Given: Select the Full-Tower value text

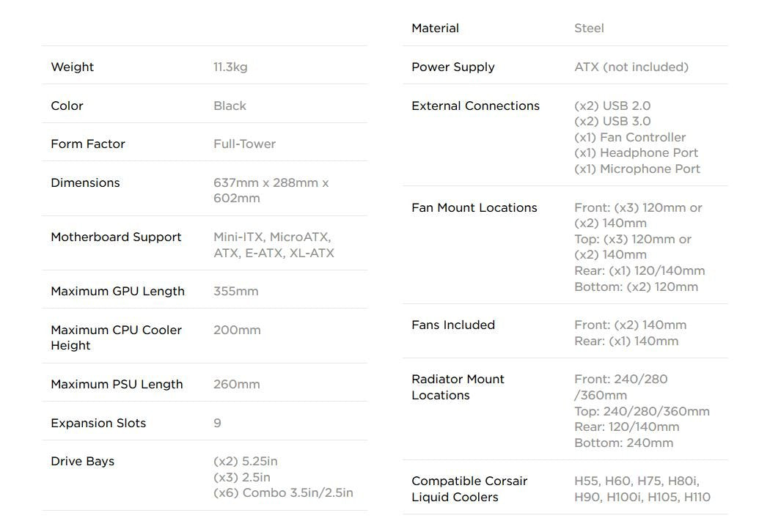Looking at the screenshot, I should pos(244,144).
